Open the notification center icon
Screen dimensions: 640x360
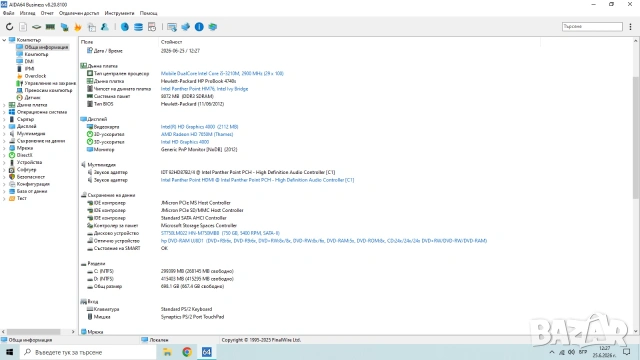(x=627, y=352)
